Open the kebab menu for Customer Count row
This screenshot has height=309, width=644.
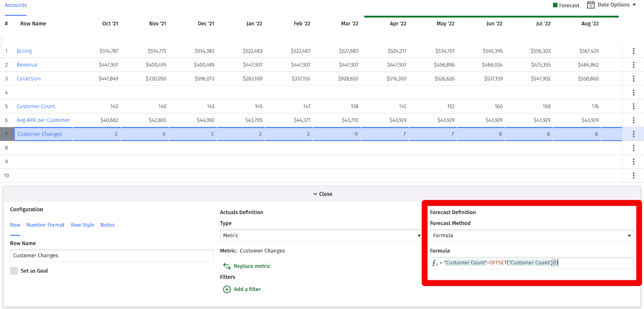(x=634, y=106)
